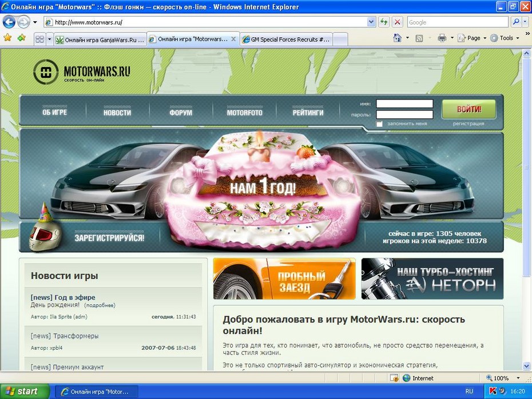The image size is (532, 399).
Task: Open the recent pages dropdown arrow
Action: (x=34, y=22)
